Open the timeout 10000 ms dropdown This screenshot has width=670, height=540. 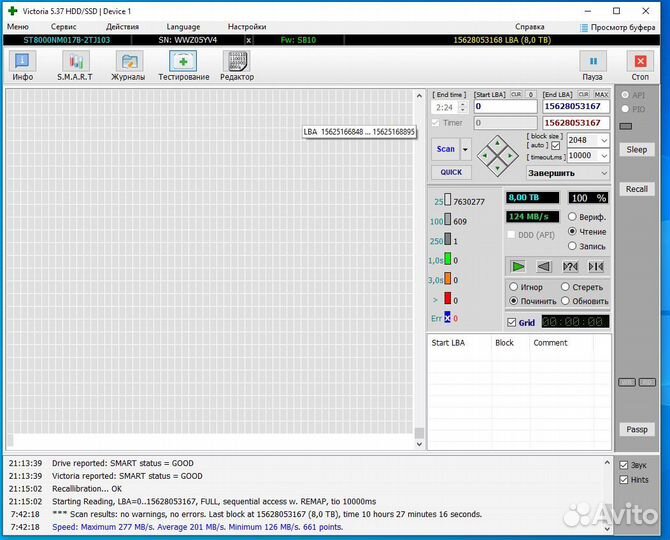tap(604, 156)
